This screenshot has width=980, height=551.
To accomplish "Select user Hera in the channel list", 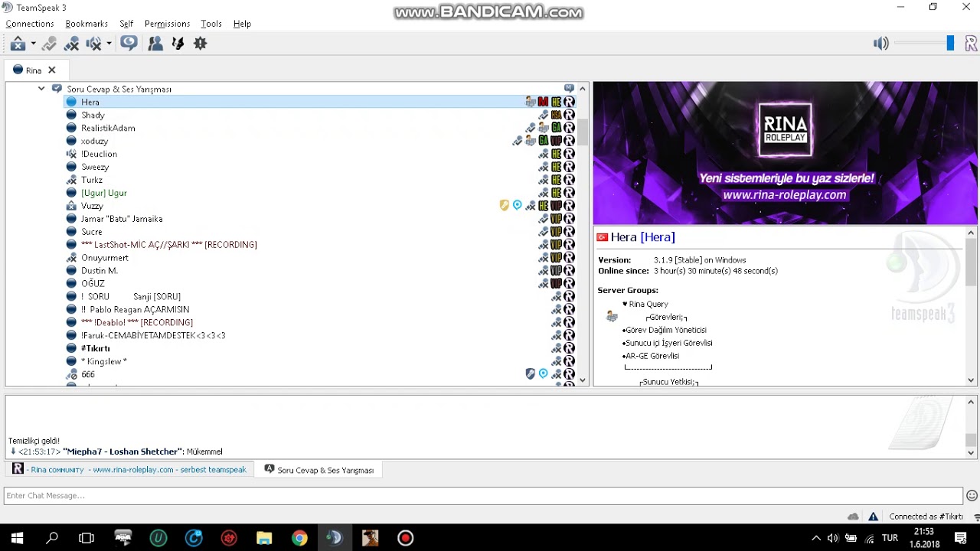I will tap(90, 102).
